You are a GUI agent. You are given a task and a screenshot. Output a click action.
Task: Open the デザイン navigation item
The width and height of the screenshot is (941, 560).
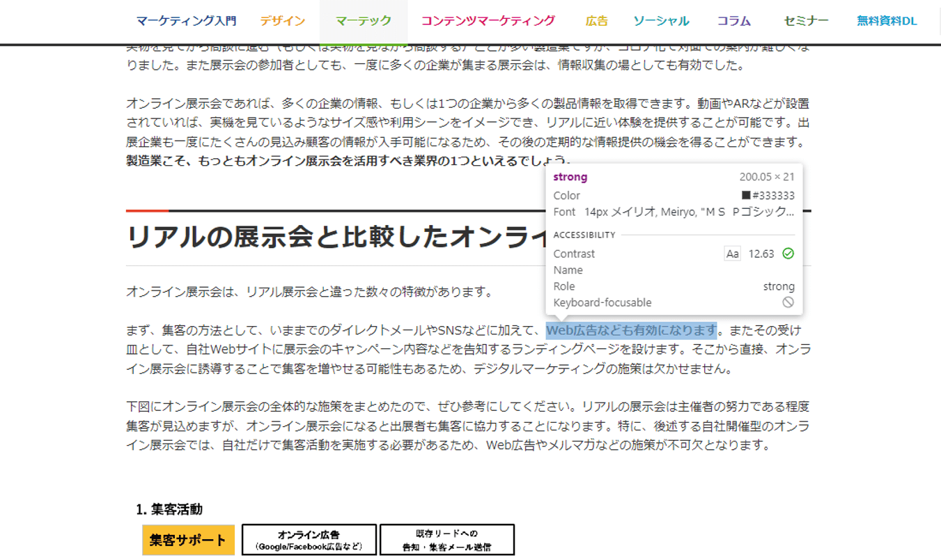click(283, 21)
